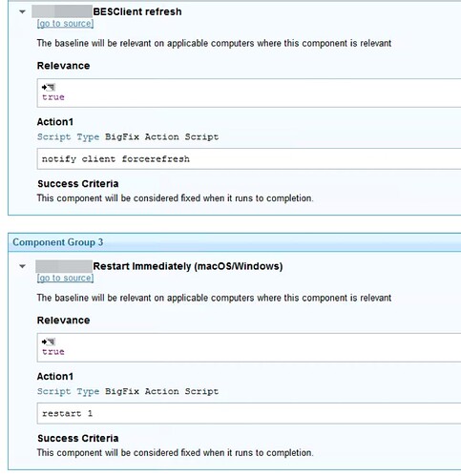This screenshot has height=476, width=461.
Task: Click the Action1 heading of Restart Immediately
Action: (x=55, y=376)
